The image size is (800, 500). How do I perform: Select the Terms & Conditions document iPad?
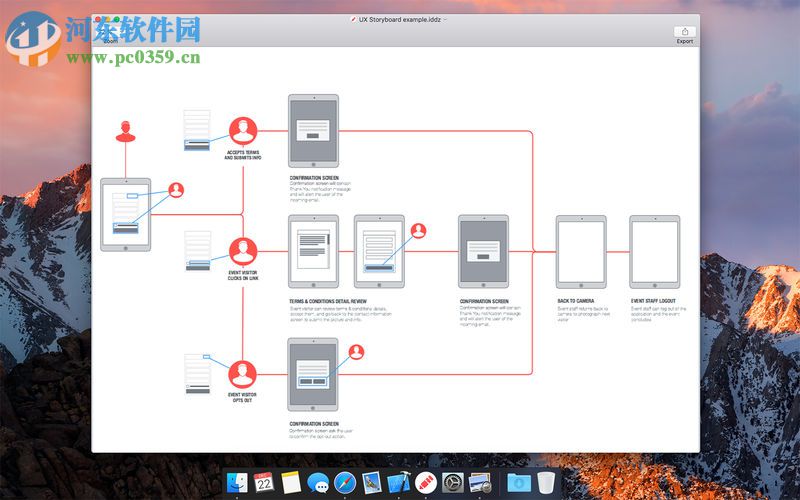(313, 252)
